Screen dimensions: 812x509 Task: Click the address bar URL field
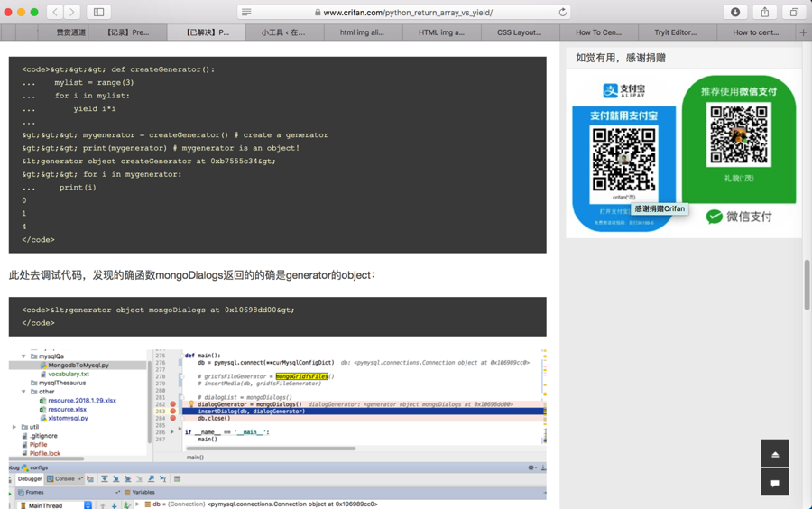[403, 12]
